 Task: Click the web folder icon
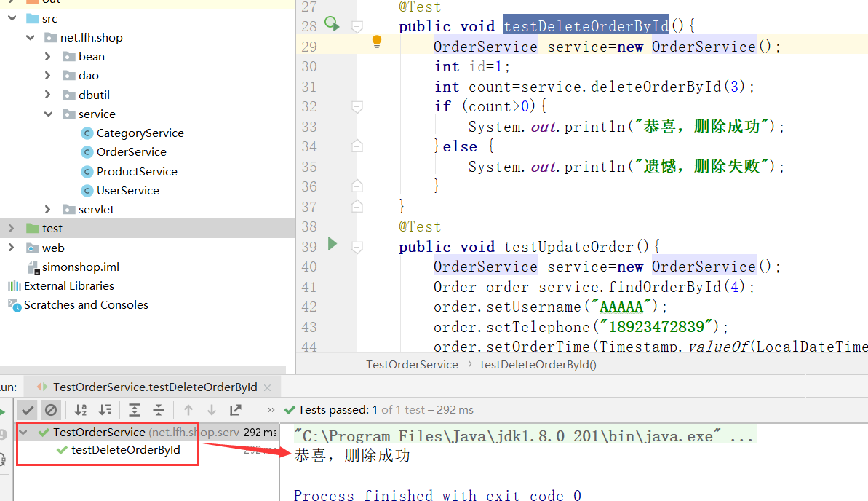tap(33, 248)
